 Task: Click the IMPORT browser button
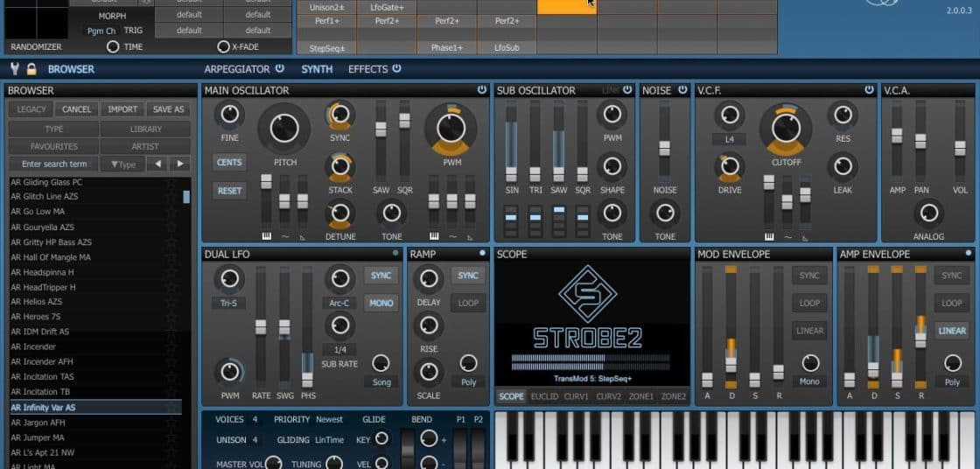122,109
